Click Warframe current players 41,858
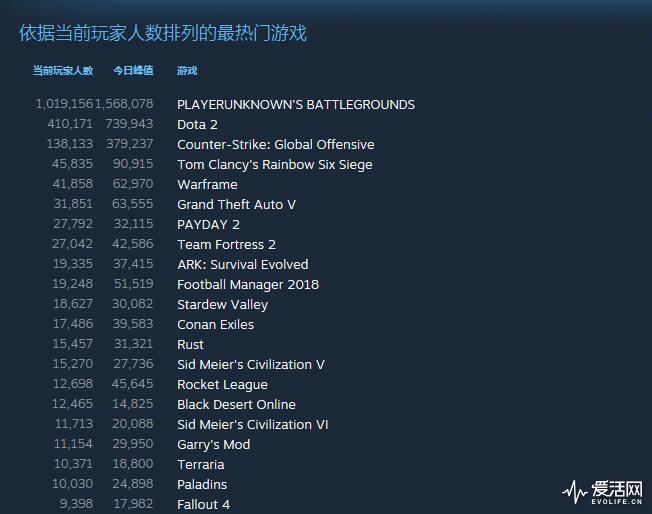 pyautogui.click(x=73, y=183)
